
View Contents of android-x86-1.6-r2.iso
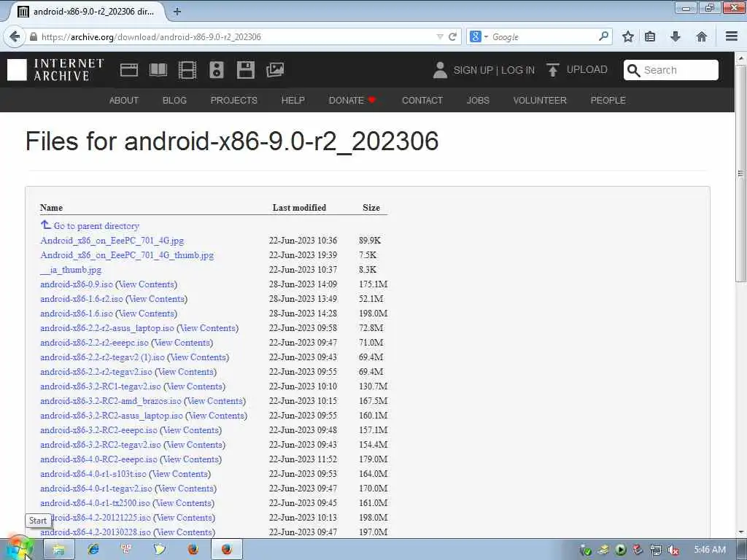[156, 299]
